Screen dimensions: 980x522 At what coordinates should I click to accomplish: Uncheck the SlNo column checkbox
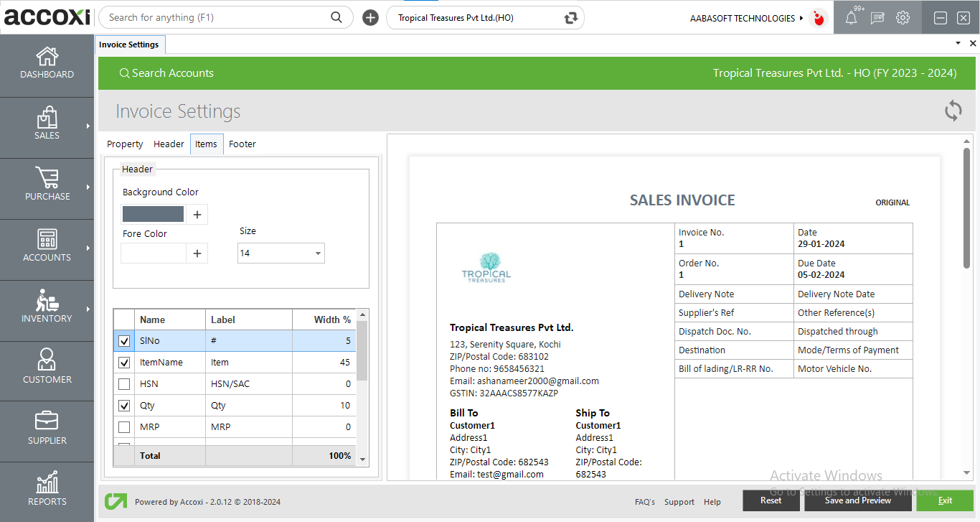tap(124, 341)
